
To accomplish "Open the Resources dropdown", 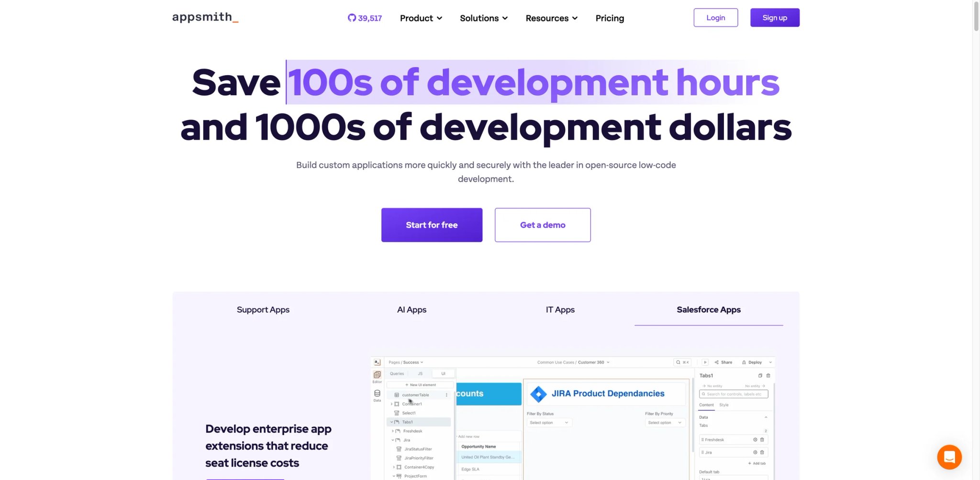I will click(x=552, y=18).
